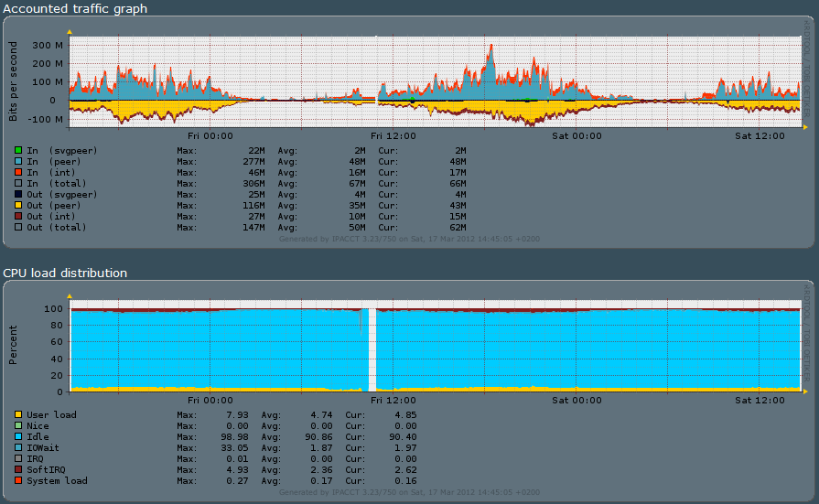819x504 pixels.
Task: Click the IOWait legend label
Action: (x=43, y=448)
